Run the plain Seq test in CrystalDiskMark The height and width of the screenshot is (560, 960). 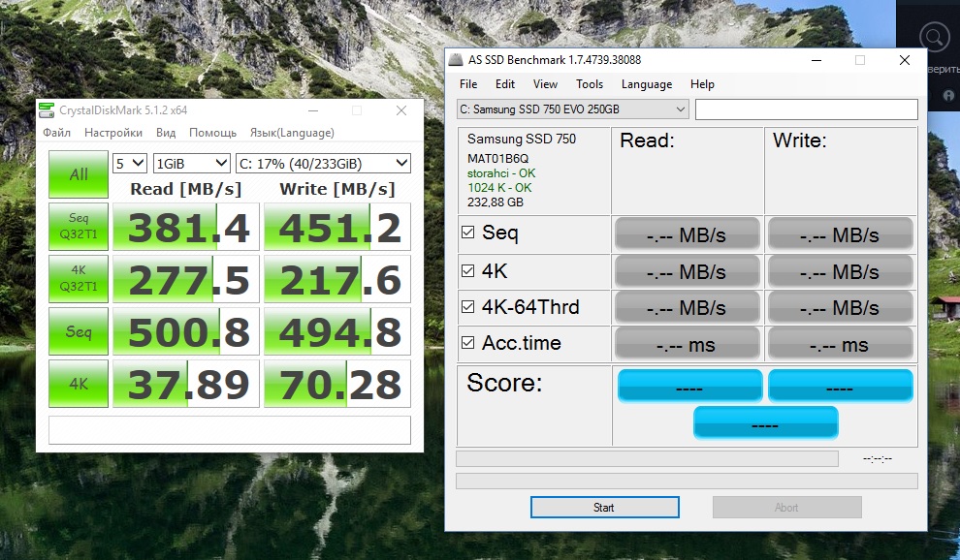(x=79, y=331)
